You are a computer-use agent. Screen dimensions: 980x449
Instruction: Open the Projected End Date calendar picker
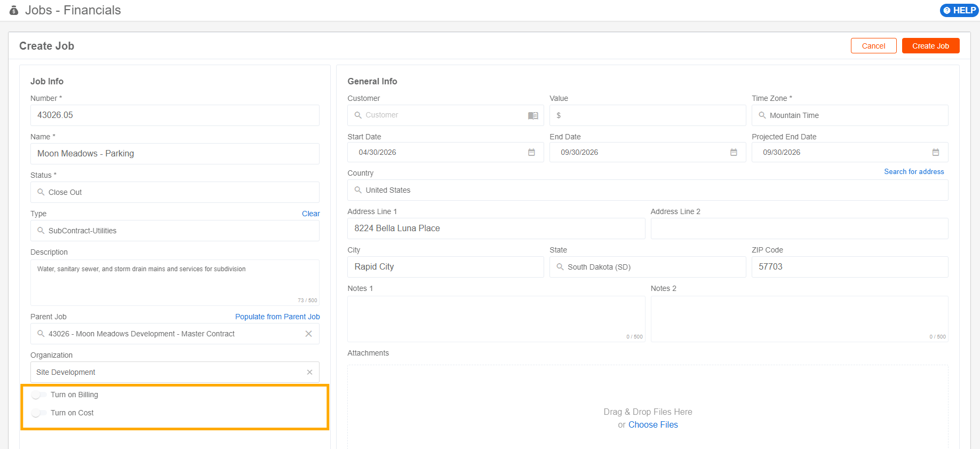pyautogui.click(x=936, y=152)
